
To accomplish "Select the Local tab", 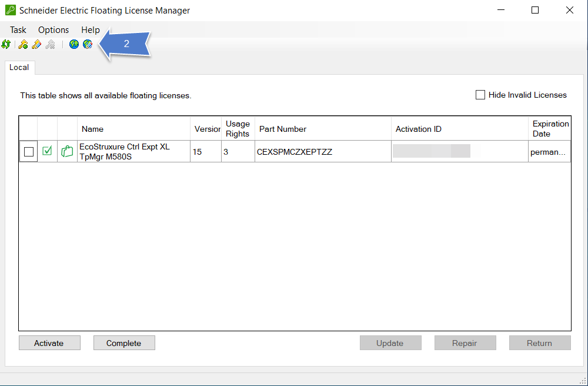I will coord(19,67).
